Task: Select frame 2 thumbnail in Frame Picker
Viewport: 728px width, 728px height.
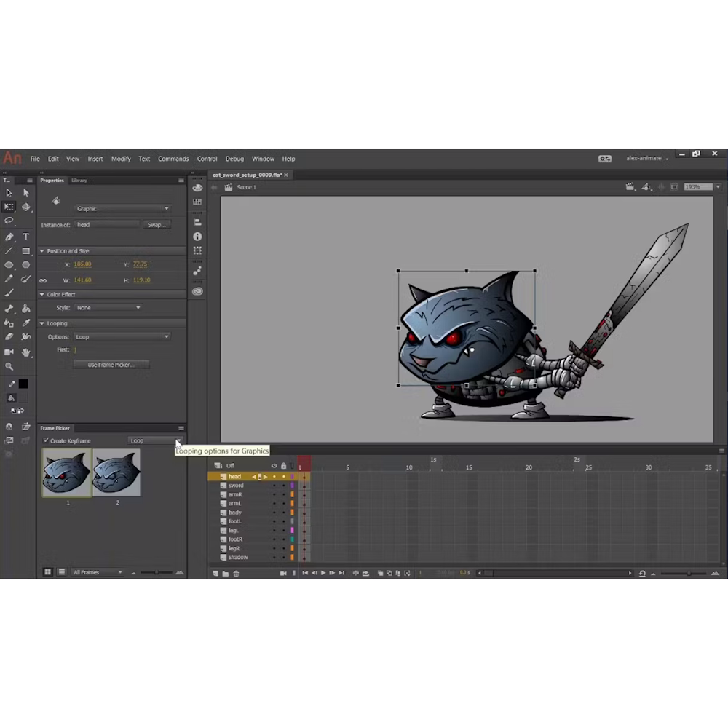Action: (x=116, y=473)
